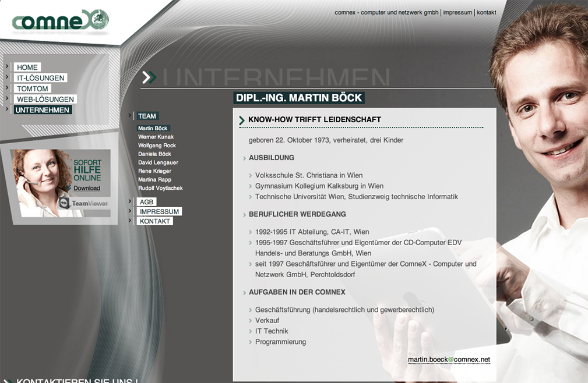Click the arrow marker beside TOMTOM

(x=8, y=88)
